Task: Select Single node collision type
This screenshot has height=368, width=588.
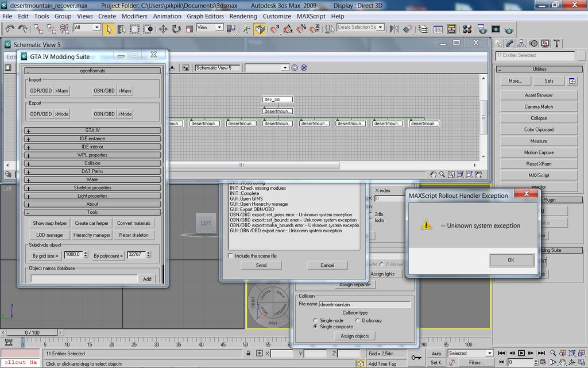Action: pyautogui.click(x=315, y=321)
